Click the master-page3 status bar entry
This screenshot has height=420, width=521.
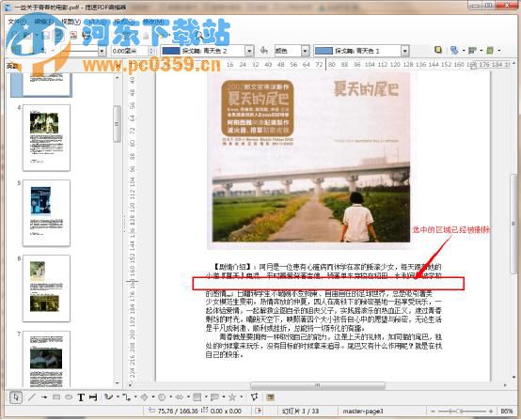[x=363, y=411]
